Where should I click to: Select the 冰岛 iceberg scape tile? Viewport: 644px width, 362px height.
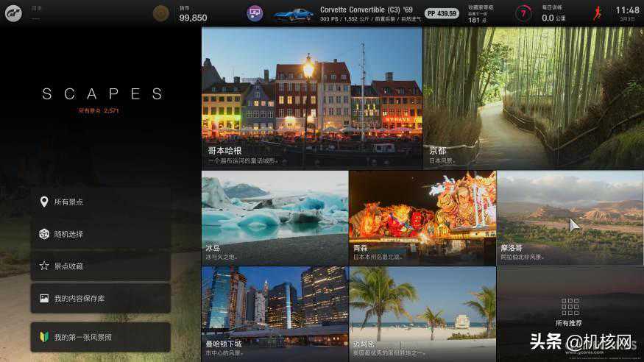(x=275, y=218)
